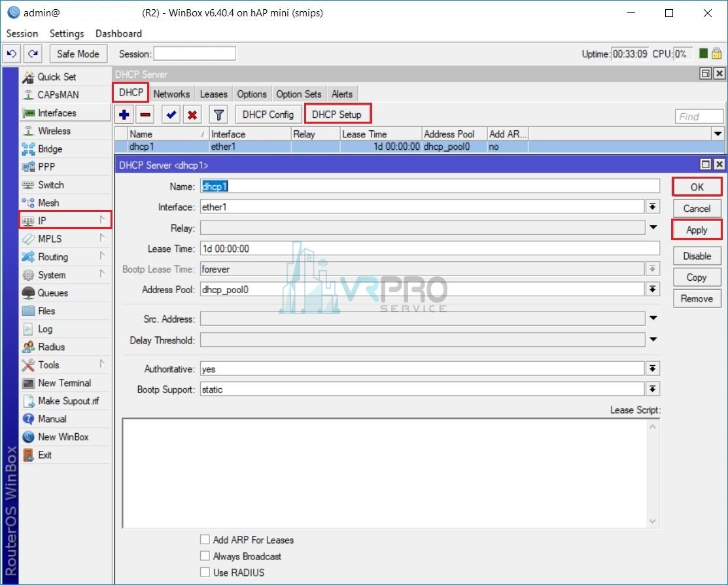This screenshot has width=728, height=585.
Task: Open the Session menu
Action: [x=22, y=33]
